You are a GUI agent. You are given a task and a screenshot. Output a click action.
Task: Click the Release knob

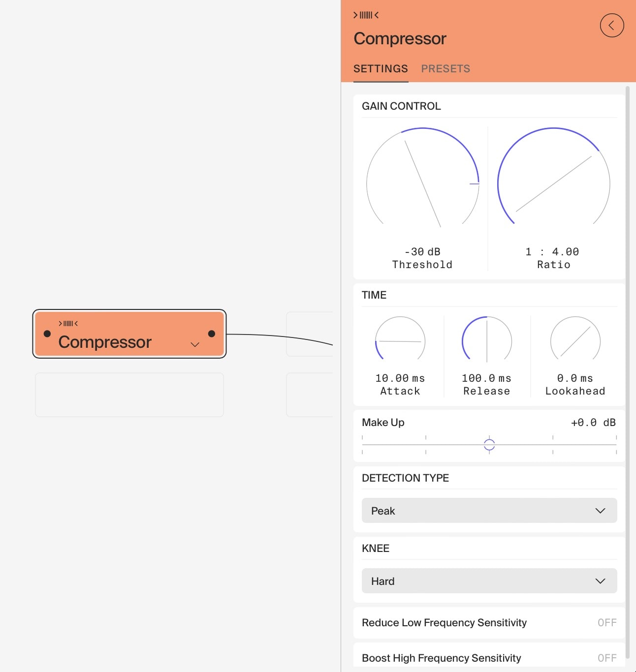pyautogui.click(x=487, y=340)
